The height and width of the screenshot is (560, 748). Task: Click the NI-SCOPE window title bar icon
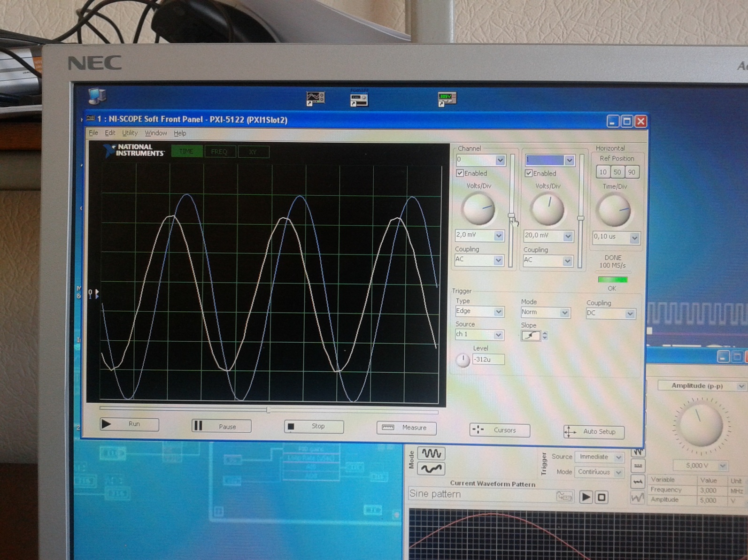(x=91, y=118)
